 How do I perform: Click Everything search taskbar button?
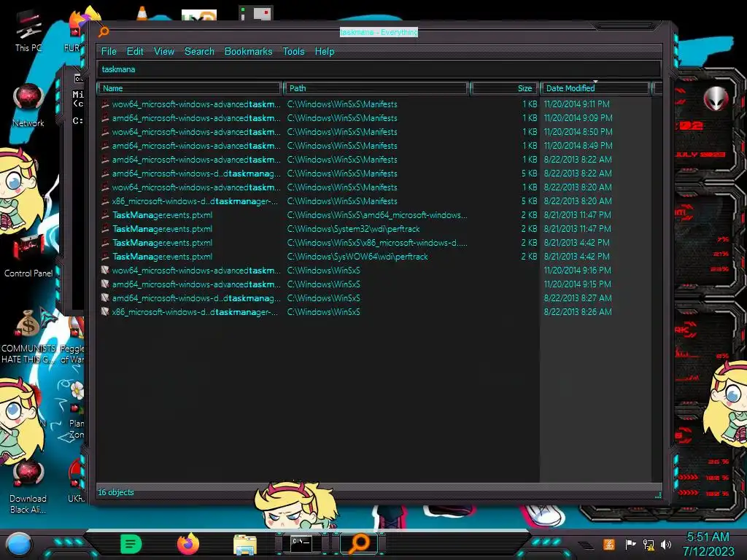[360, 543]
